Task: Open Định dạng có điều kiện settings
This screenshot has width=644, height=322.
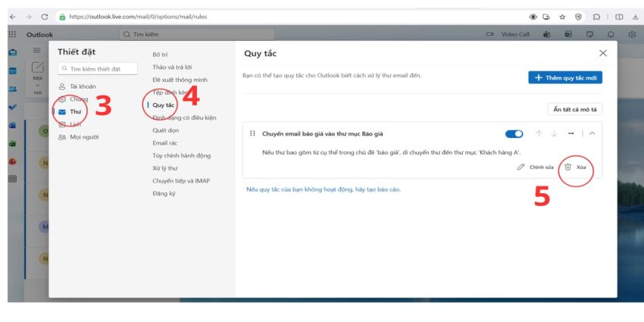Action: 184,118
